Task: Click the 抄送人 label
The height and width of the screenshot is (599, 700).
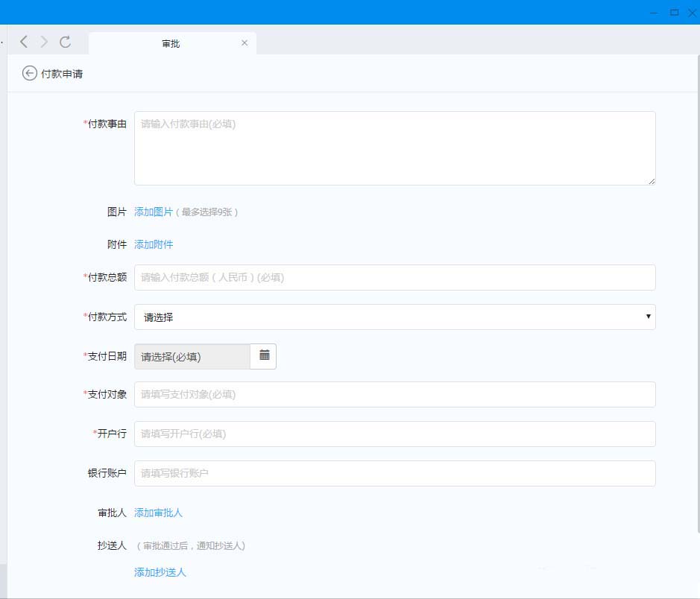Action: coord(112,545)
